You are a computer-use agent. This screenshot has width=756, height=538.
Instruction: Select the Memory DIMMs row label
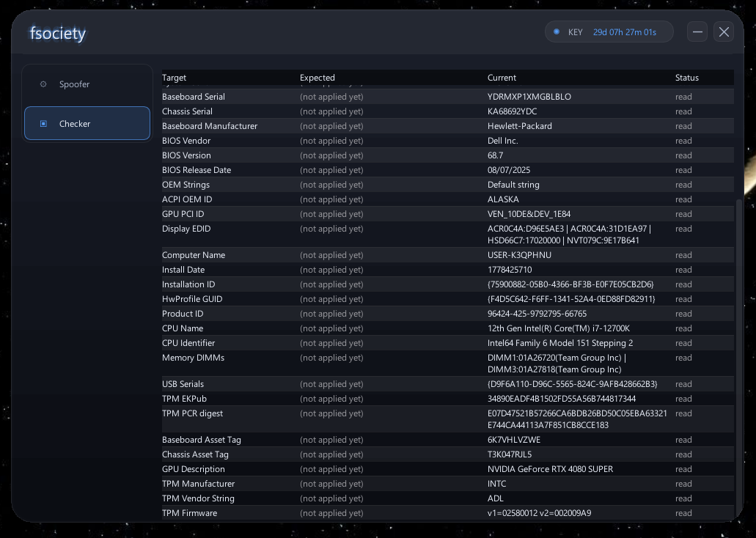[x=193, y=358]
